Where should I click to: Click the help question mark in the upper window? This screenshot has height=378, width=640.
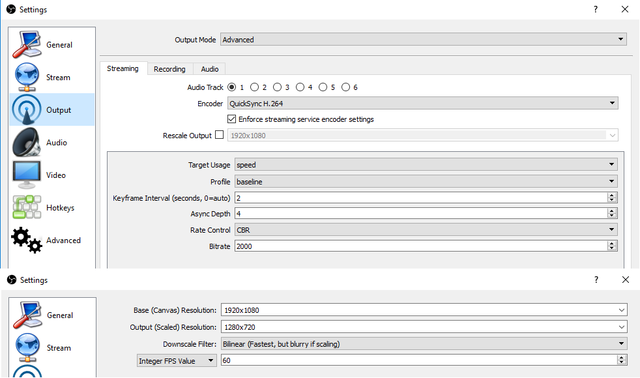(x=596, y=9)
